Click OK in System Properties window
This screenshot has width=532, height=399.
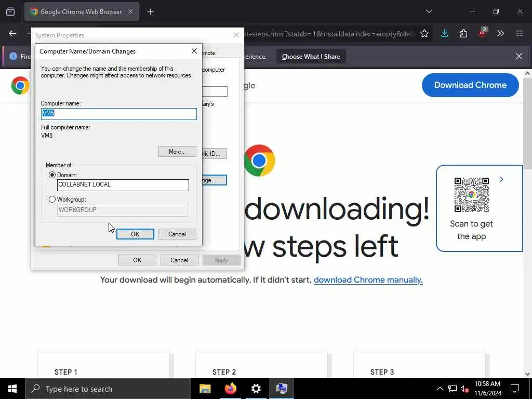[137, 260]
